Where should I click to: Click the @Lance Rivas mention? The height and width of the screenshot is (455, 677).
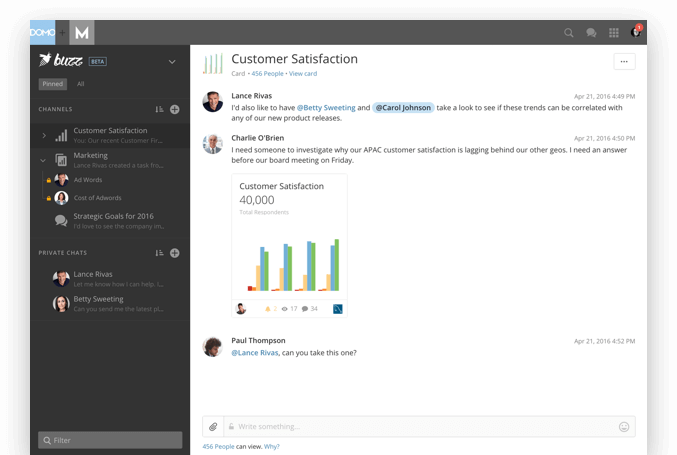click(x=255, y=353)
